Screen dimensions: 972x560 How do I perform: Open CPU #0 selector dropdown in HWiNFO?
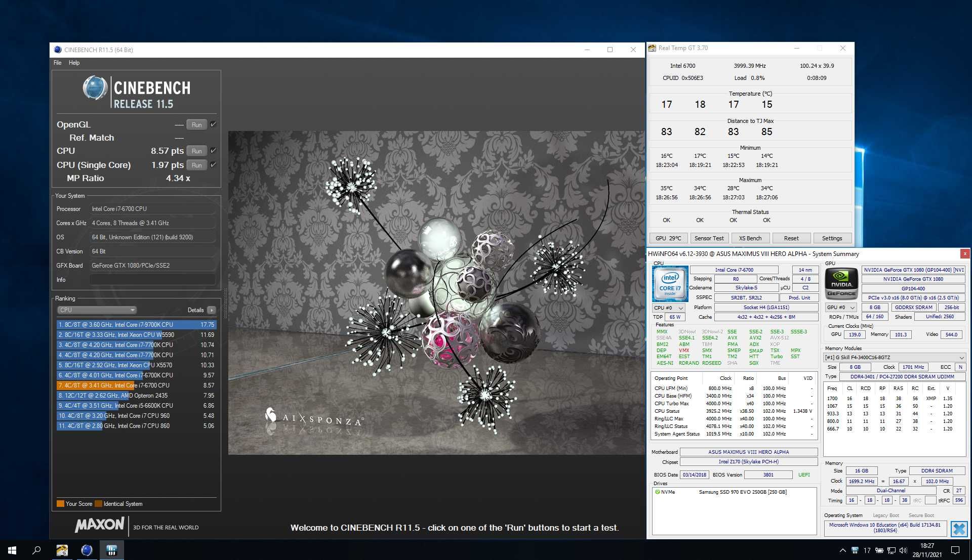tap(668, 308)
